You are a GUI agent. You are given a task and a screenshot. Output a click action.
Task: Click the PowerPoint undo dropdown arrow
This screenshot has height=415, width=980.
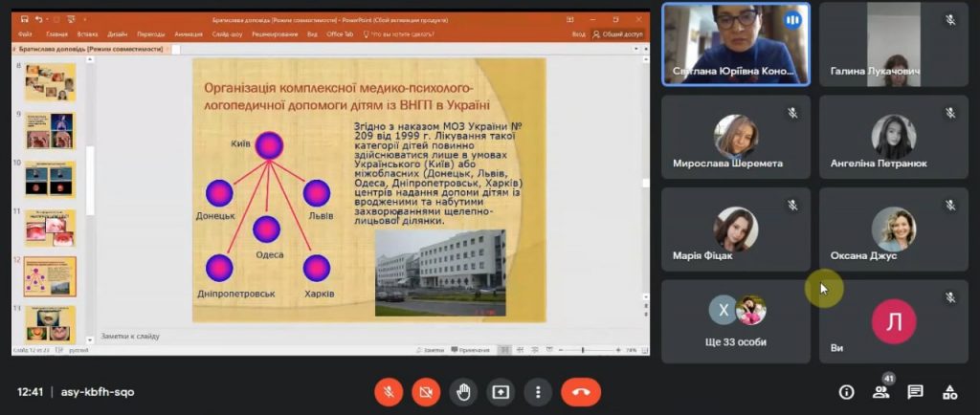coord(48,20)
